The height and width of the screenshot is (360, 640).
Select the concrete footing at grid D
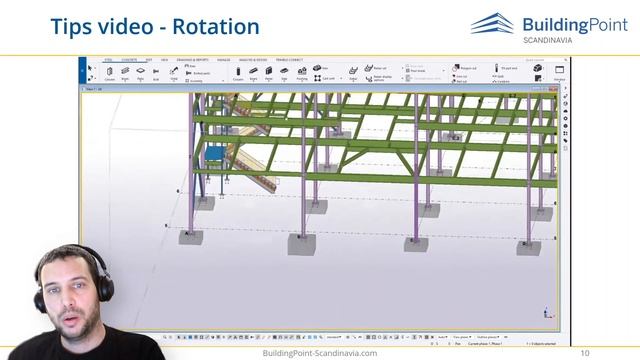click(x=529, y=247)
